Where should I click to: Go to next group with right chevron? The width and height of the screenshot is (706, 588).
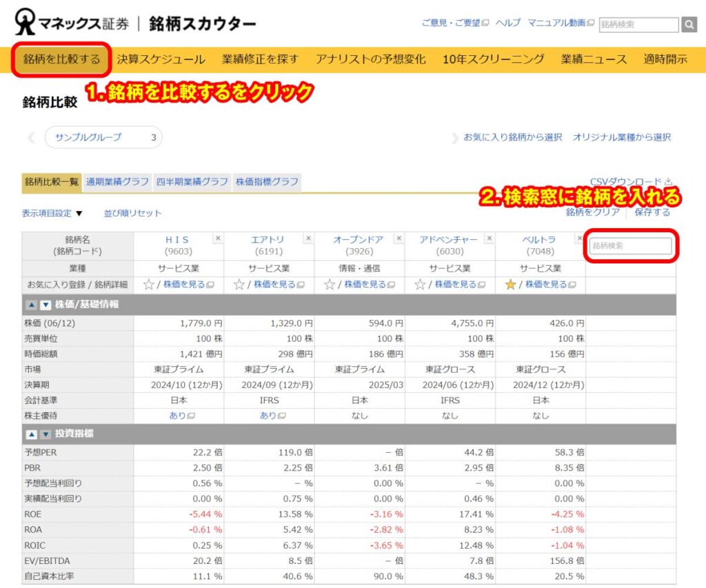(455, 138)
